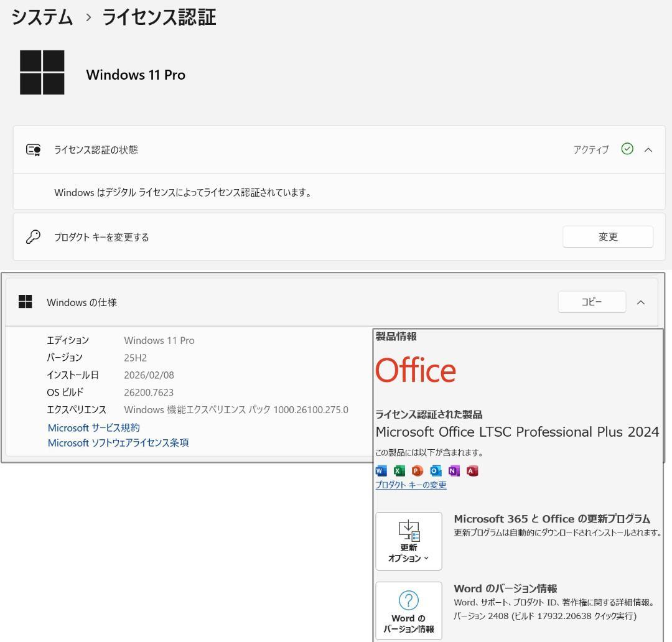The height and width of the screenshot is (642, 672).
Task: Click the OneNote app icon
Action: coord(454,471)
